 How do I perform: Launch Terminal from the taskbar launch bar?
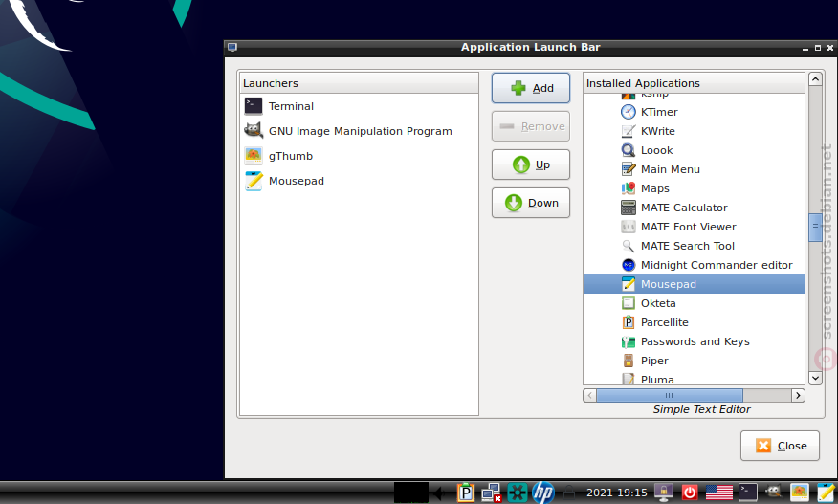(x=748, y=493)
